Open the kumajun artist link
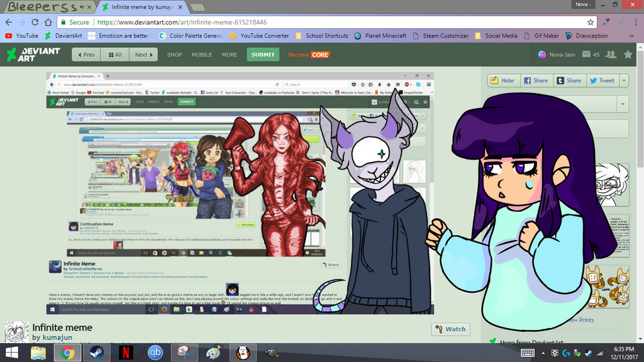The image size is (644, 362). pos(57,337)
